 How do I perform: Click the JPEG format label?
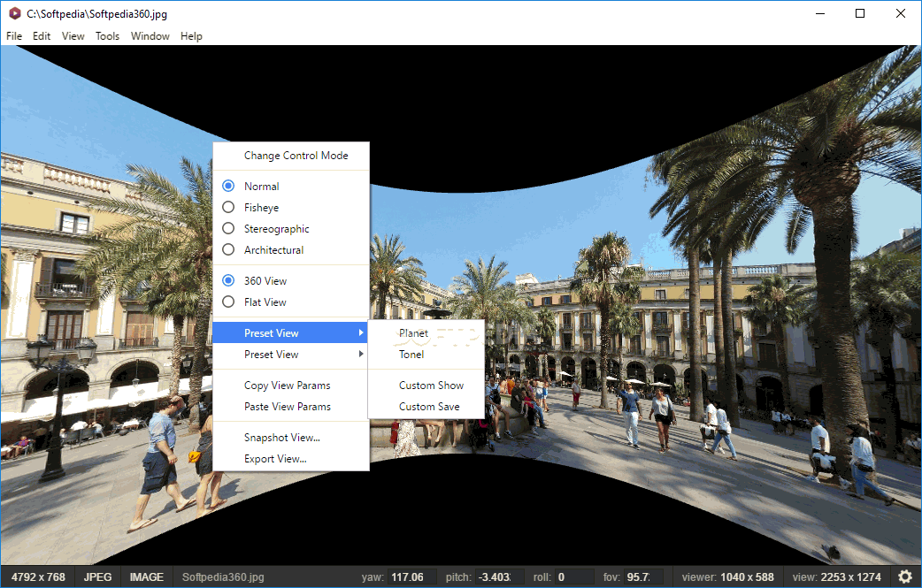[x=97, y=577]
